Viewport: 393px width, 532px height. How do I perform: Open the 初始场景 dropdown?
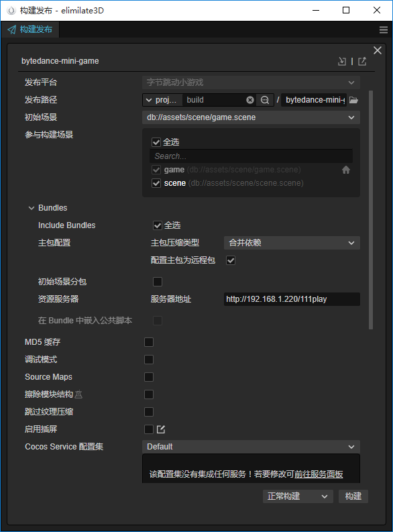coord(251,117)
